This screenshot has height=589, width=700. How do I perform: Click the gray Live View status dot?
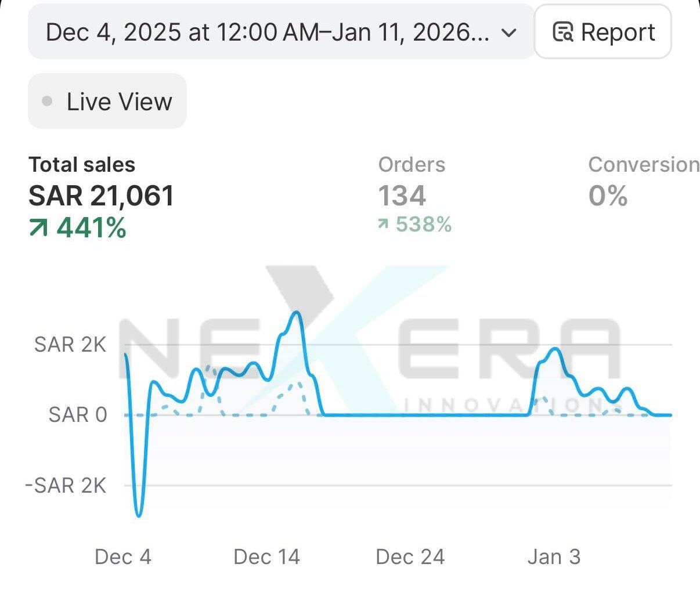(48, 102)
